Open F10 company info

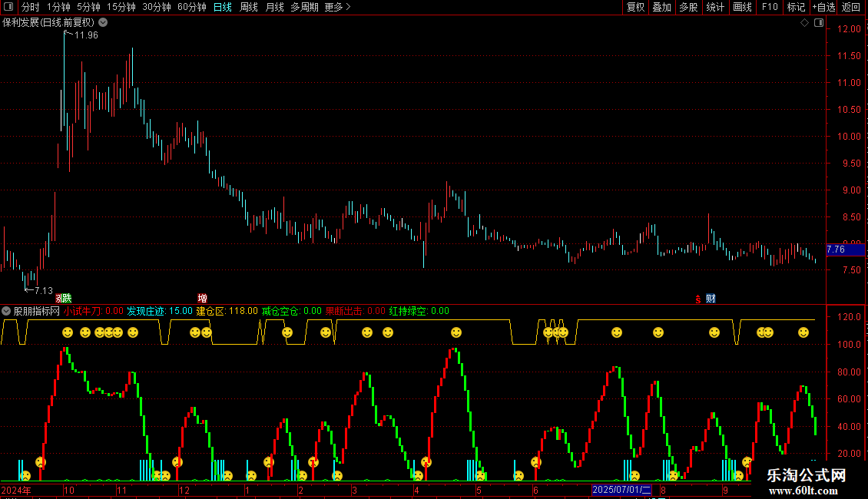click(770, 7)
